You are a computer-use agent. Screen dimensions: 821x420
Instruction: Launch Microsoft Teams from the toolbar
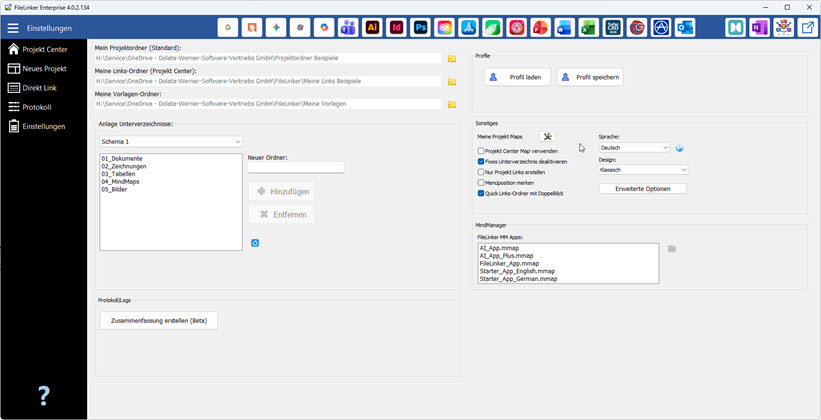(348, 28)
